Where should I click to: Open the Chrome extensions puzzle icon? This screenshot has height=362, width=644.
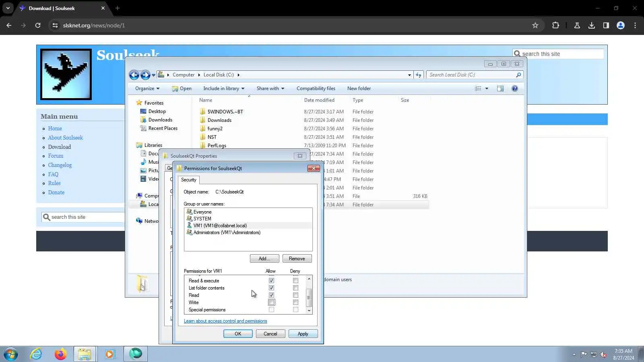pos(555,25)
